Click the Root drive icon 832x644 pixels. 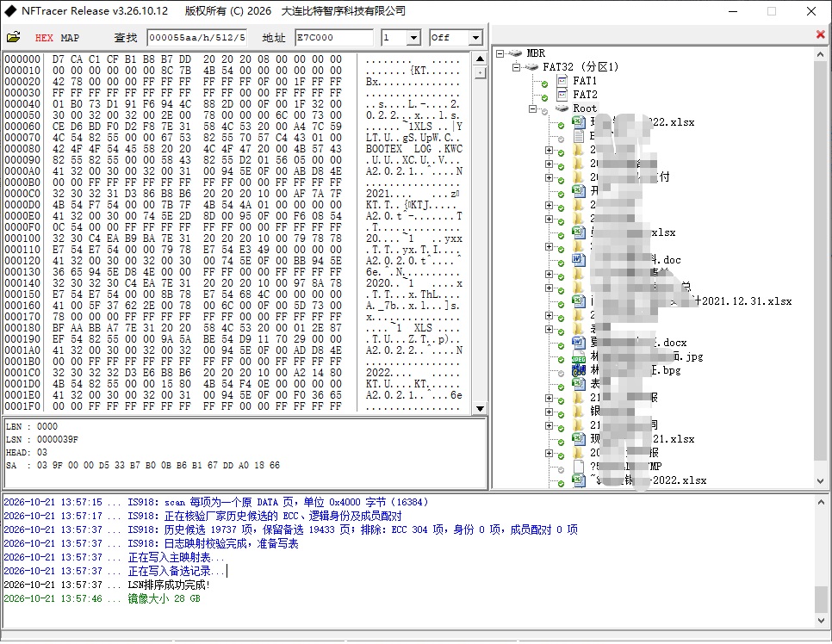(562, 108)
